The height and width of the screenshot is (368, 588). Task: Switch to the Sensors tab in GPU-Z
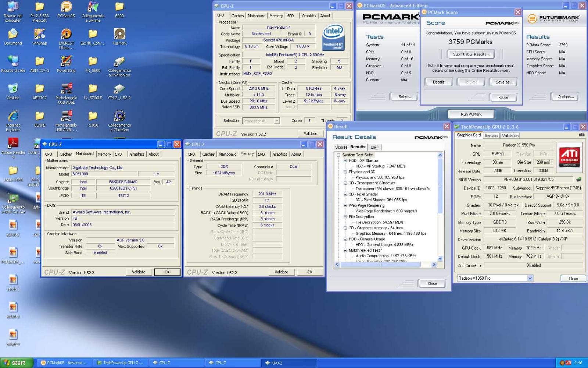(x=491, y=135)
